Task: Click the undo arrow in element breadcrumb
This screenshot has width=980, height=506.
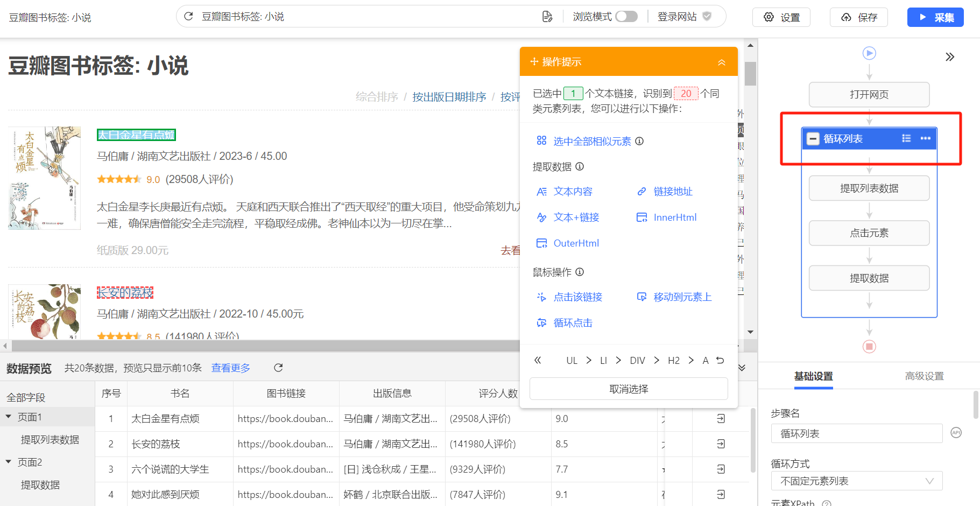Action: point(720,360)
